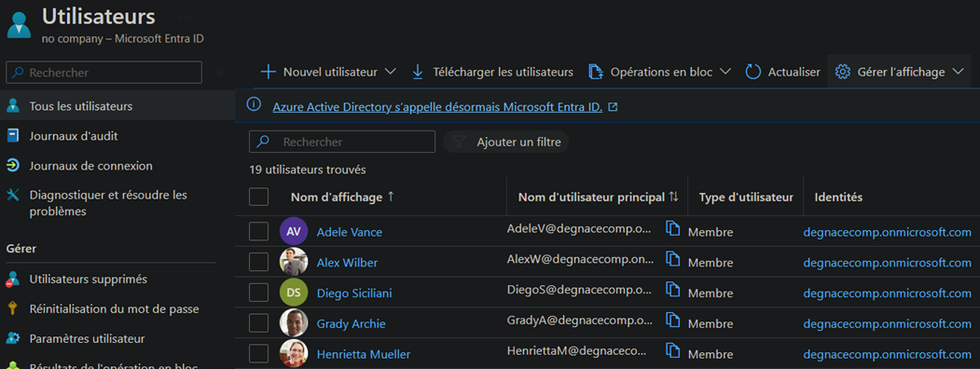The width and height of the screenshot is (980, 369).
Task: Open Grady Archie user link
Action: [x=352, y=324]
